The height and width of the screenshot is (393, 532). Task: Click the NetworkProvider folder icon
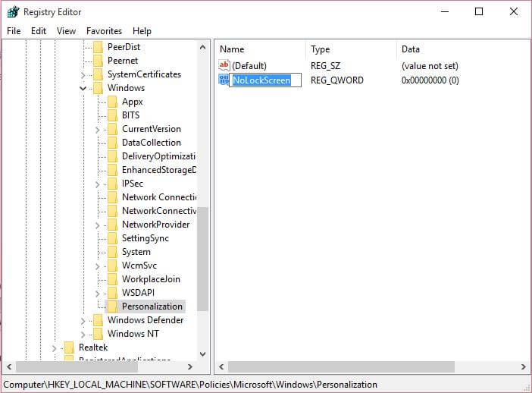click(113, 225)
